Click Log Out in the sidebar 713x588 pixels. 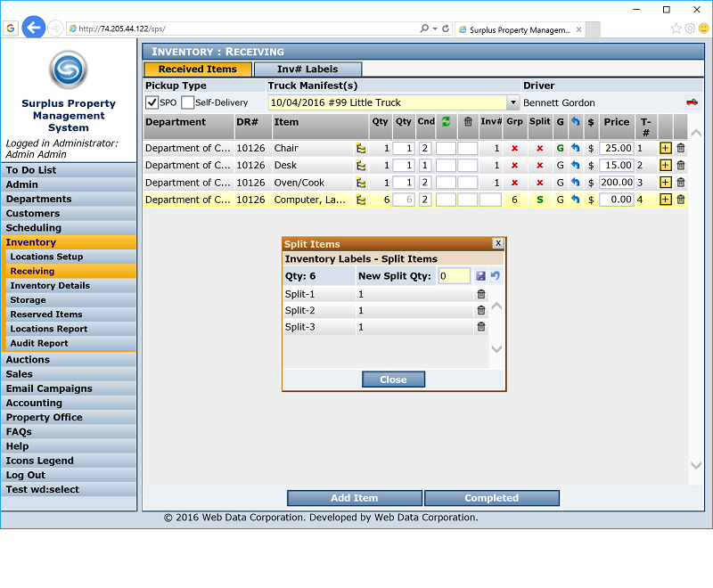coord(69,476)
